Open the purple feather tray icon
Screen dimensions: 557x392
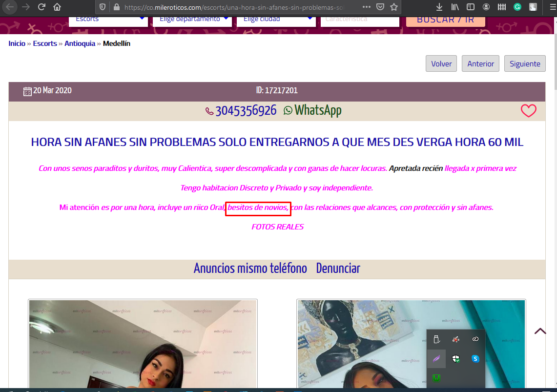tap(436, 359)
